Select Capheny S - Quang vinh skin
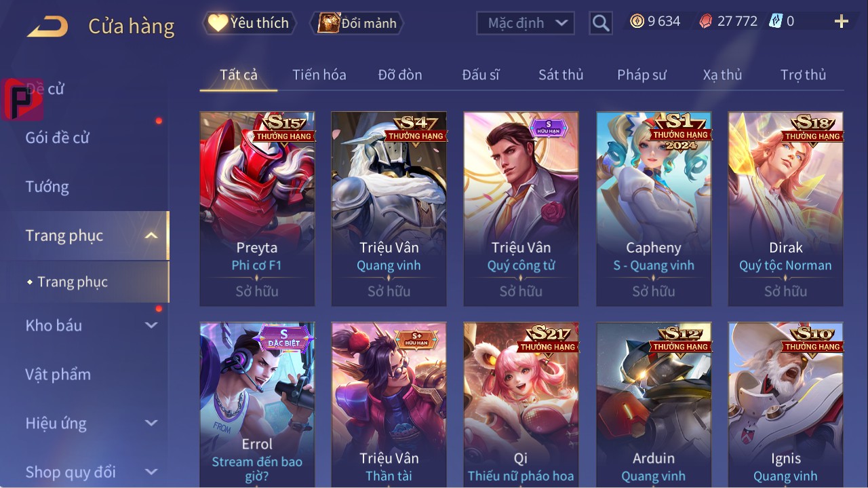868x488 pixels. coord(654,209)
